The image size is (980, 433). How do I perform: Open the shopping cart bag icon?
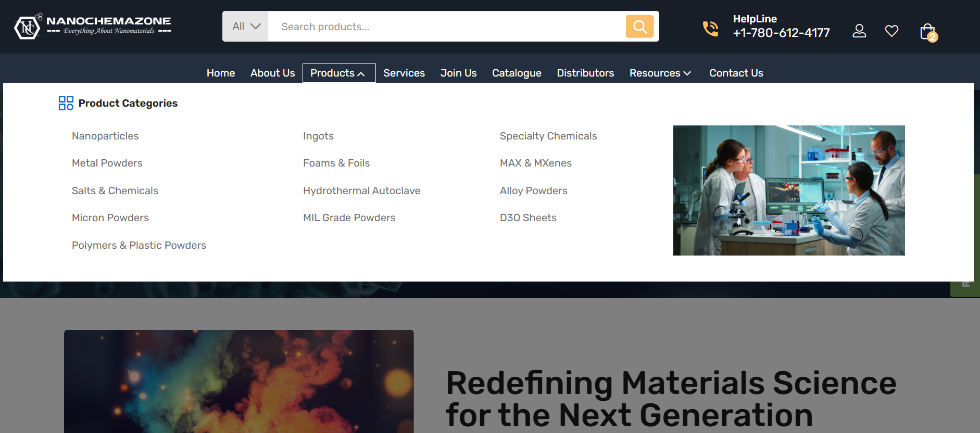tap(928, 32)
